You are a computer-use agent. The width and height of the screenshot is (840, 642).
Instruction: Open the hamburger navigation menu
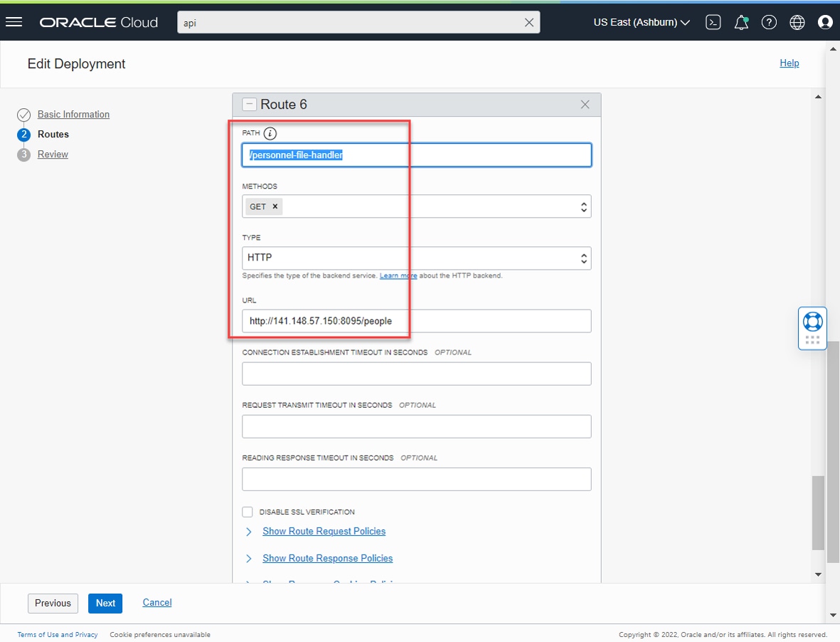coord(14,22)
